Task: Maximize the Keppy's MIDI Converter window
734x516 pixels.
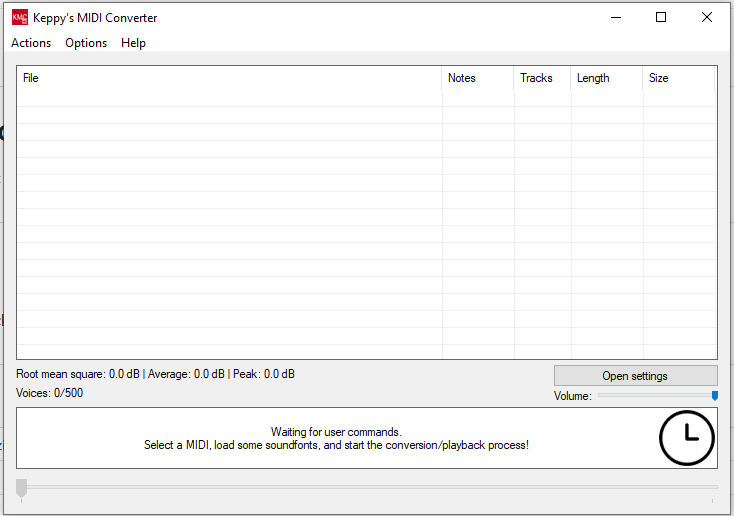Action: (x=661, y=17)
